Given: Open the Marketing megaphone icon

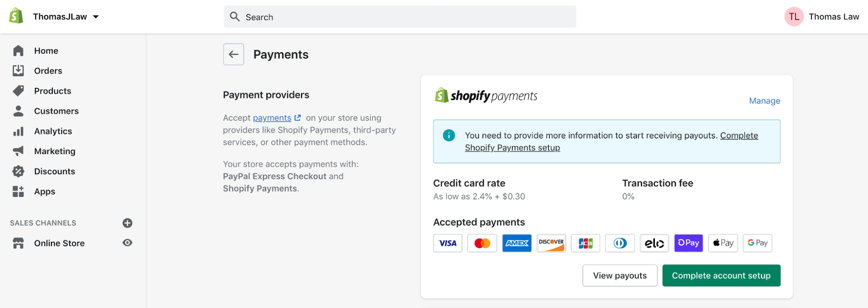Looking at the screenshot, I should [19, 151].
